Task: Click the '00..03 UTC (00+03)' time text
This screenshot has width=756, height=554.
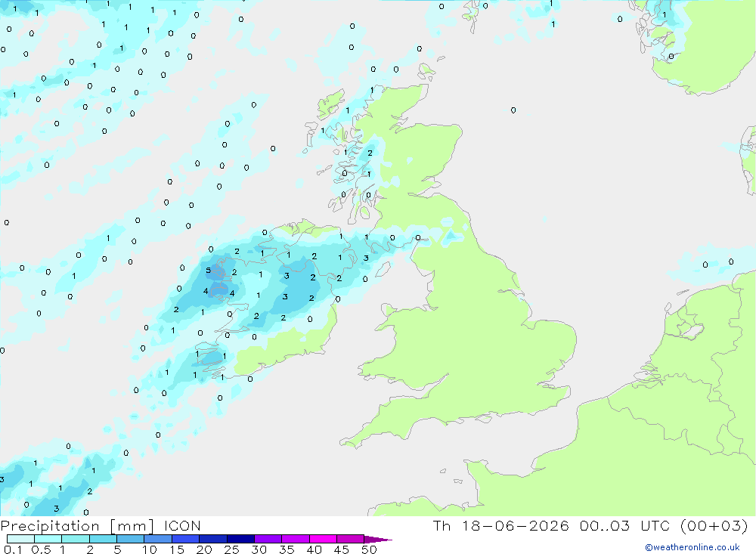Action: [x=664, y=526]
